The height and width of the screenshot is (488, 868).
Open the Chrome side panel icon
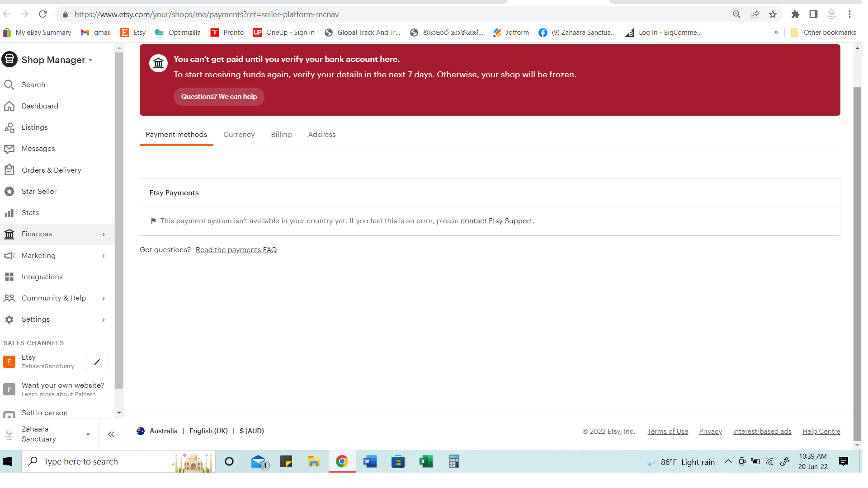[x=813, y=14]
